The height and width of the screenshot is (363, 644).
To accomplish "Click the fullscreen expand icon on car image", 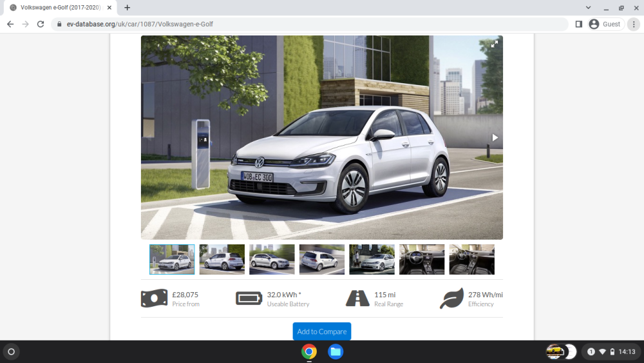I will click(x=494, y=44).
